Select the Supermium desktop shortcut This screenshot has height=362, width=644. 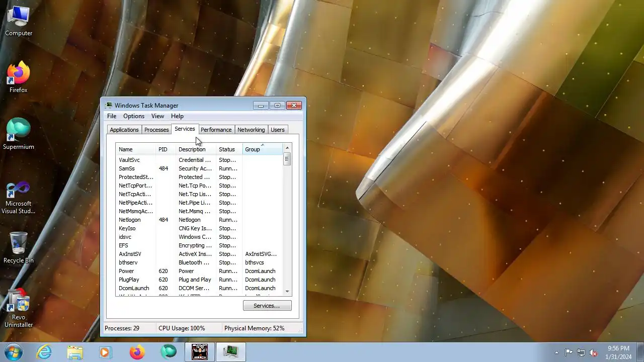click(x=19, y=134)
